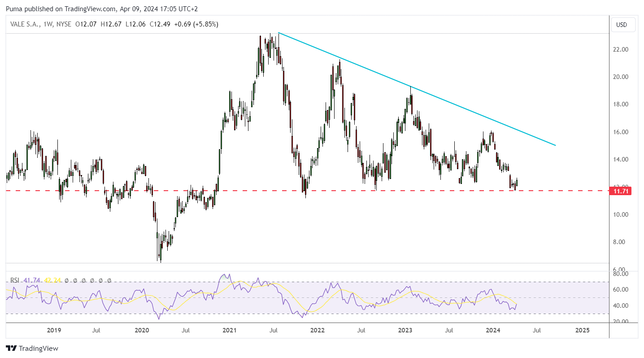
Task: Click the 16.00 price scale label
Action: coord(621,132)
